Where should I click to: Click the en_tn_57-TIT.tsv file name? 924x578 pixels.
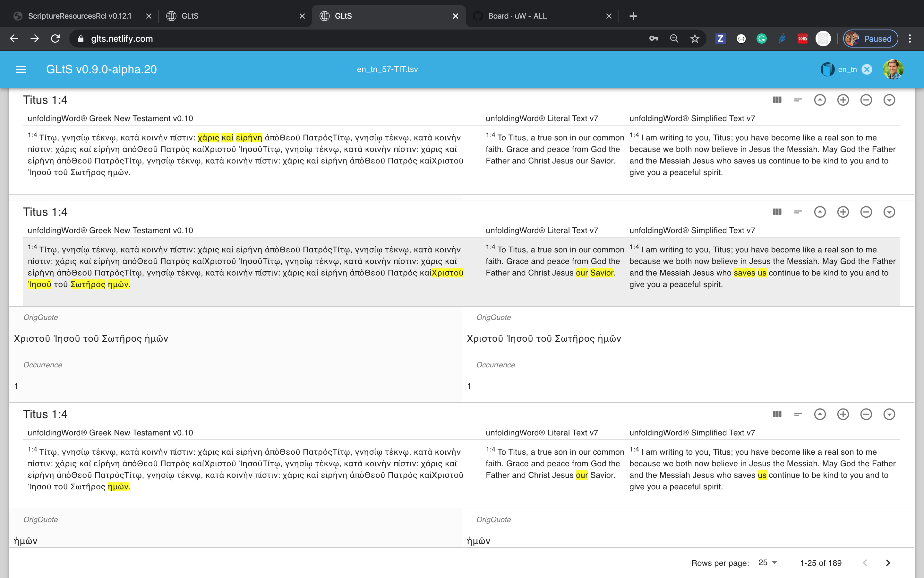click(x=387, y=69)
